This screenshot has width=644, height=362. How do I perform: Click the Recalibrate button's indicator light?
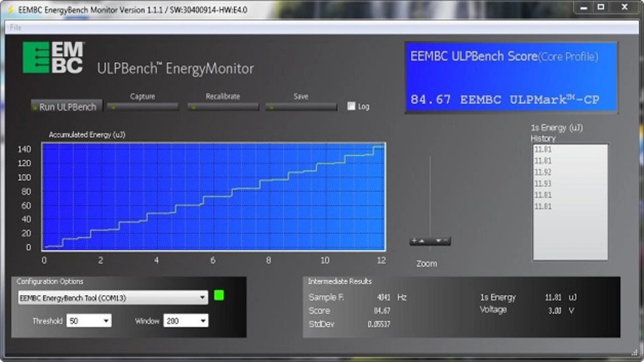(x=193, y=107)
